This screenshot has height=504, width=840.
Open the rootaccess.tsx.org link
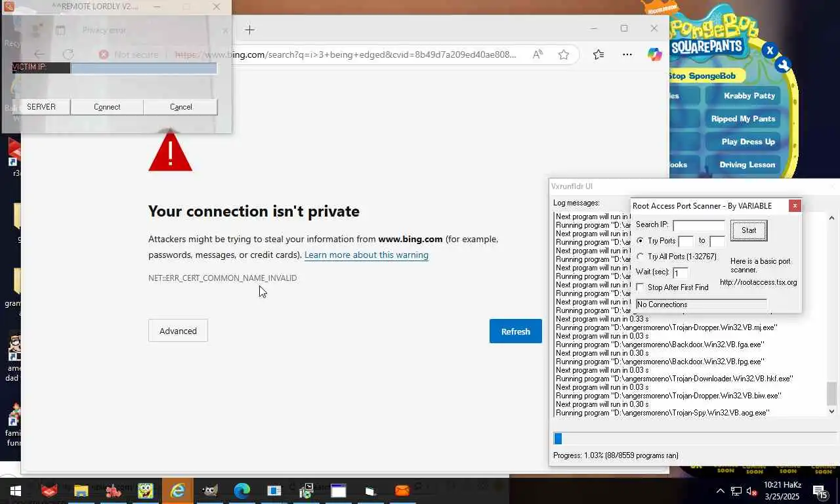[x=758, y=282]
